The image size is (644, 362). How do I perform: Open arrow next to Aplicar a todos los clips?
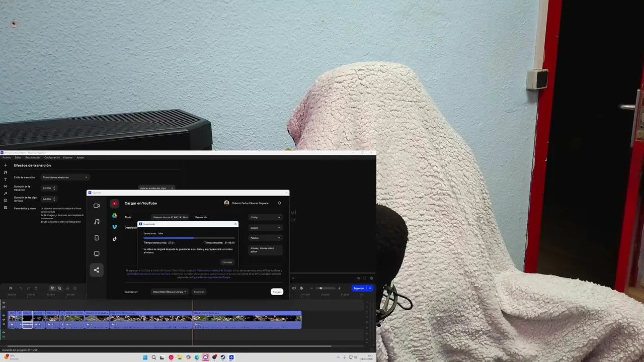pyautogui.click(x=172, y=188)
